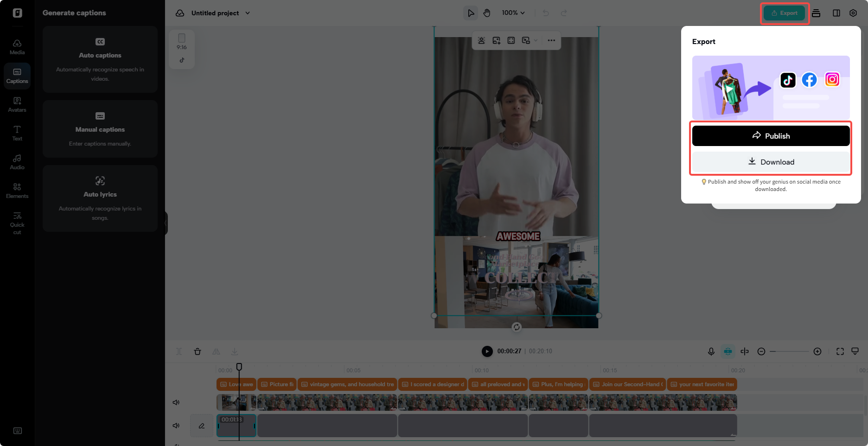Download the exported video

click(771, 162)
